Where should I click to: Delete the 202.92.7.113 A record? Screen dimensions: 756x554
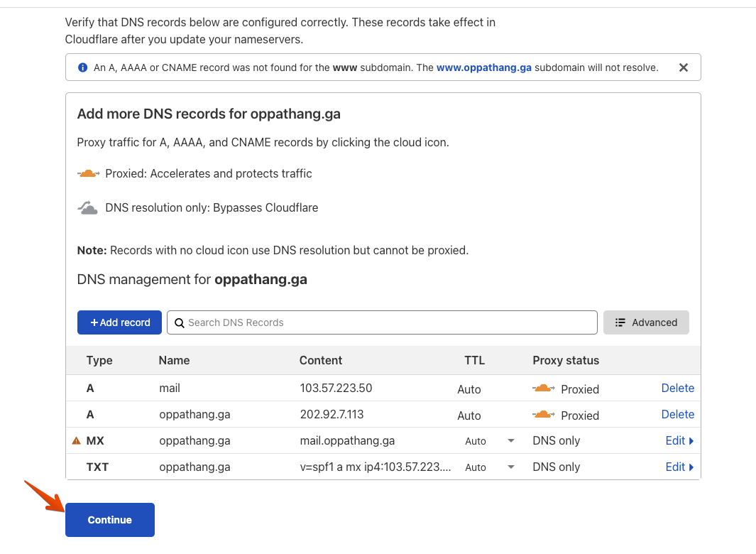[x=677, y=414]
